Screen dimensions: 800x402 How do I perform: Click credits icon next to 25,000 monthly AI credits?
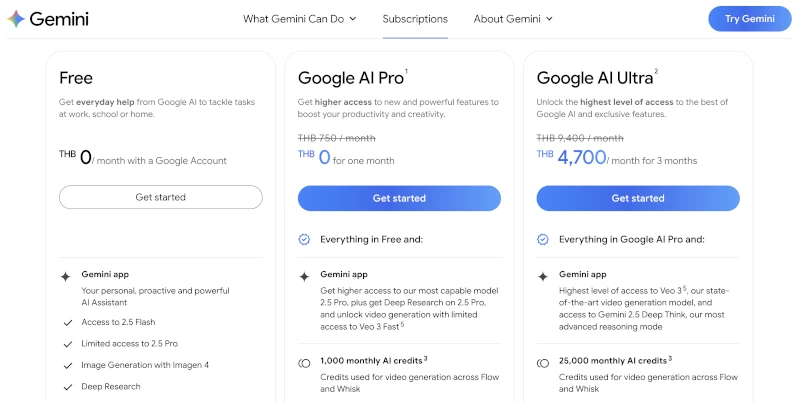(x=543, y=363)
